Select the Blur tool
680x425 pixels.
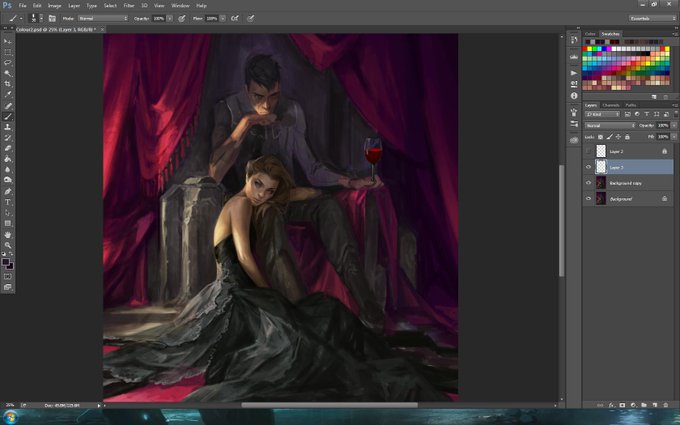8,170
